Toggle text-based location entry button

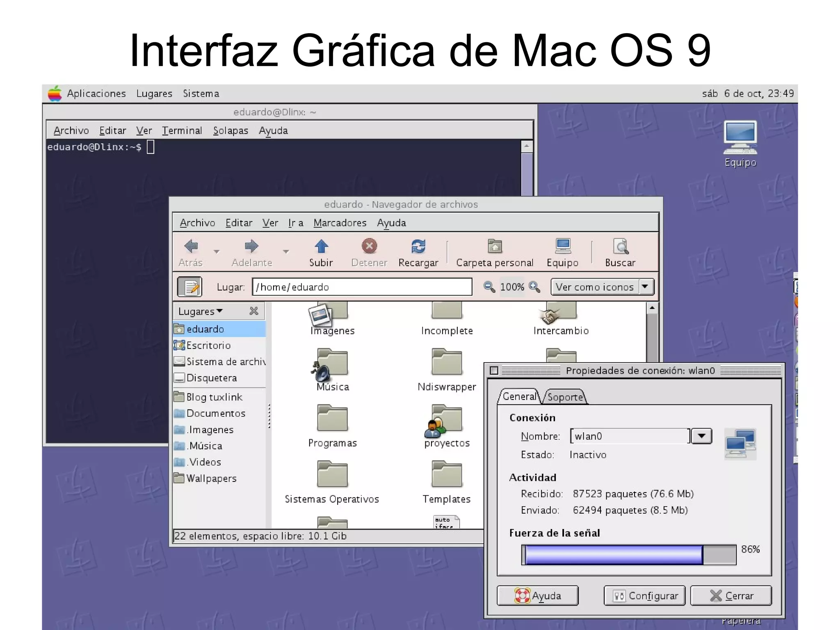click(x=189, y=287)
